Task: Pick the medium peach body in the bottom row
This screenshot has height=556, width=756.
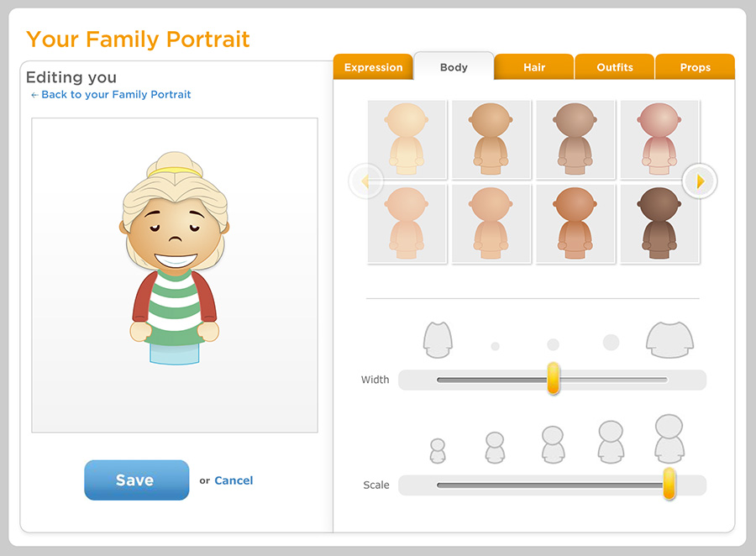Action: pyautogui.click(x=491, y=223)
